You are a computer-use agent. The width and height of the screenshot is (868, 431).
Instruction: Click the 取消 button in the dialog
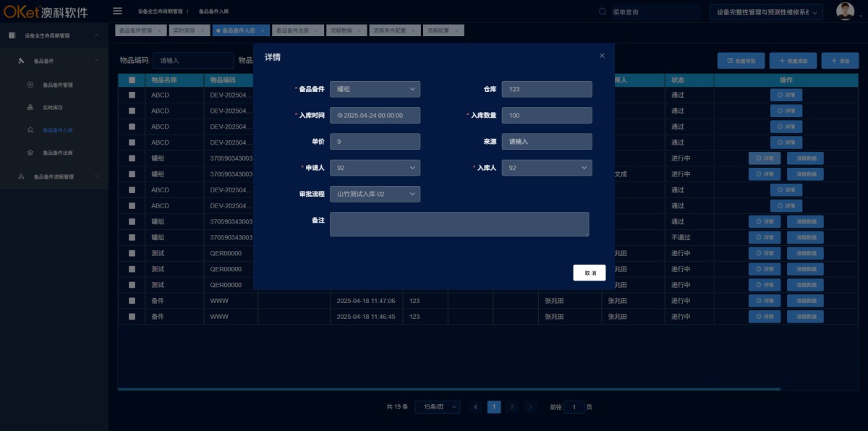point(589,273)
